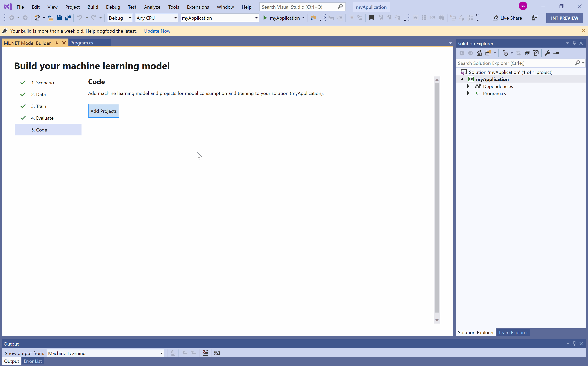Click the Add Projects button
The image size is (588, 366).
103,111
